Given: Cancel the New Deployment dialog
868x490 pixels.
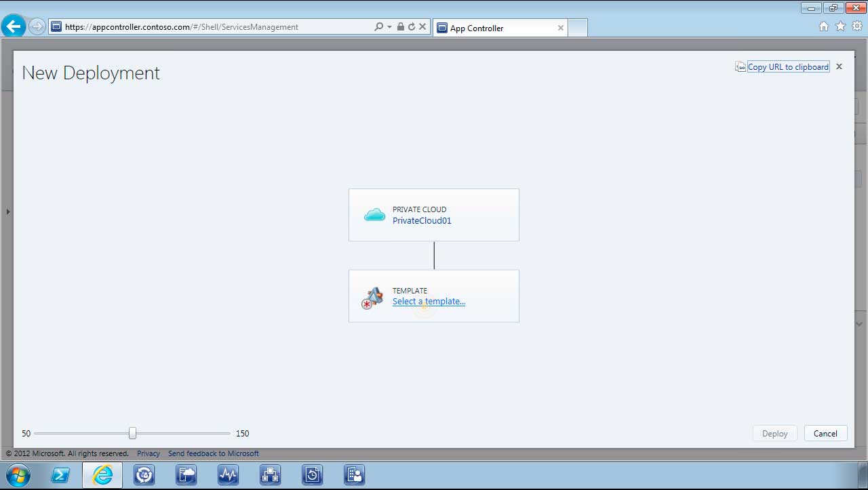Looking at the screenshot, I should click(825, 434).
